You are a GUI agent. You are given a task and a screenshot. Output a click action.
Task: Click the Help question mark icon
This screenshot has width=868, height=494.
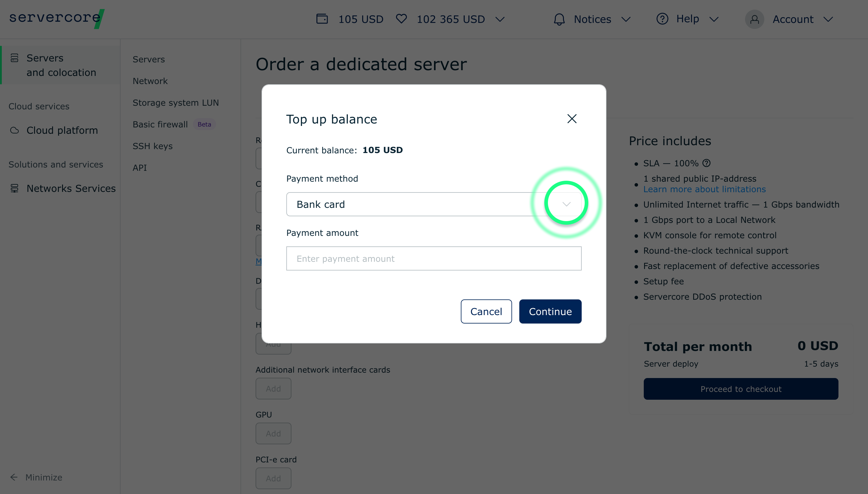(x=662, y=19)
